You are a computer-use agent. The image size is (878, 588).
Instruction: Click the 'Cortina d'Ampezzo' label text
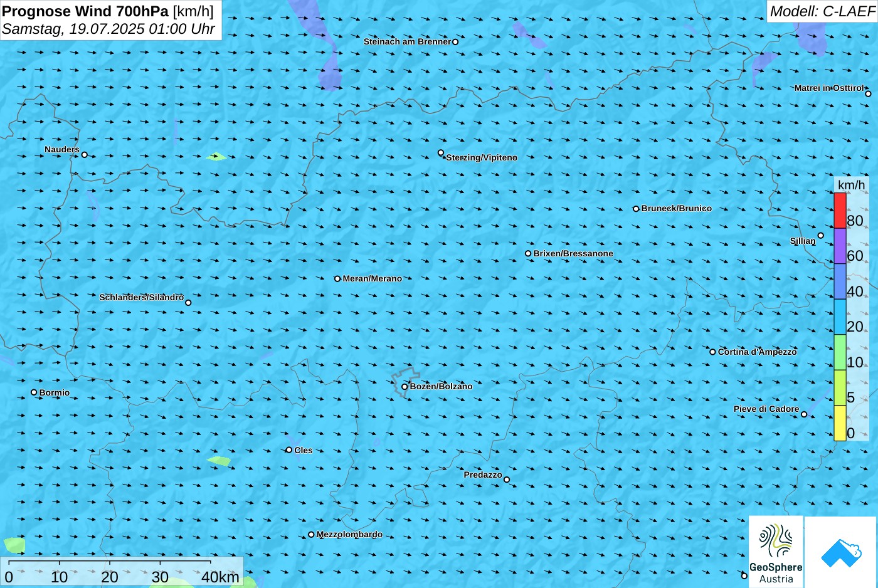click(x=758, y=352)
